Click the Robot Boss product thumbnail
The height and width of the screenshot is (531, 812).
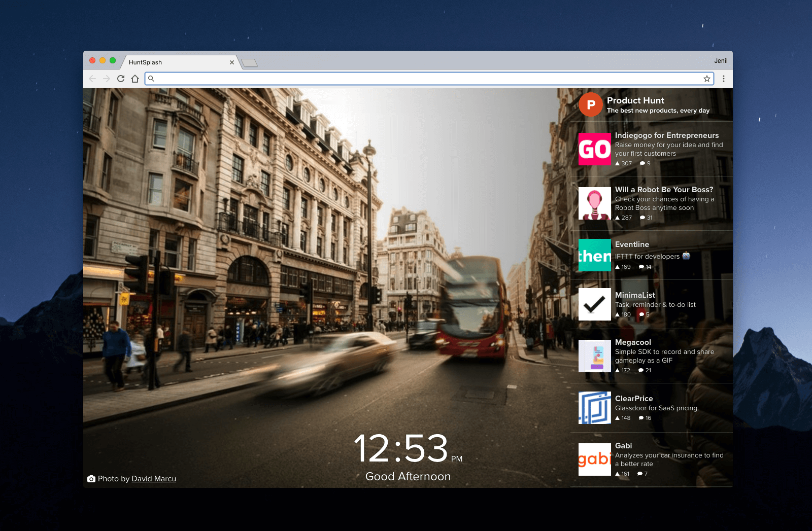[x=595, y=203]
